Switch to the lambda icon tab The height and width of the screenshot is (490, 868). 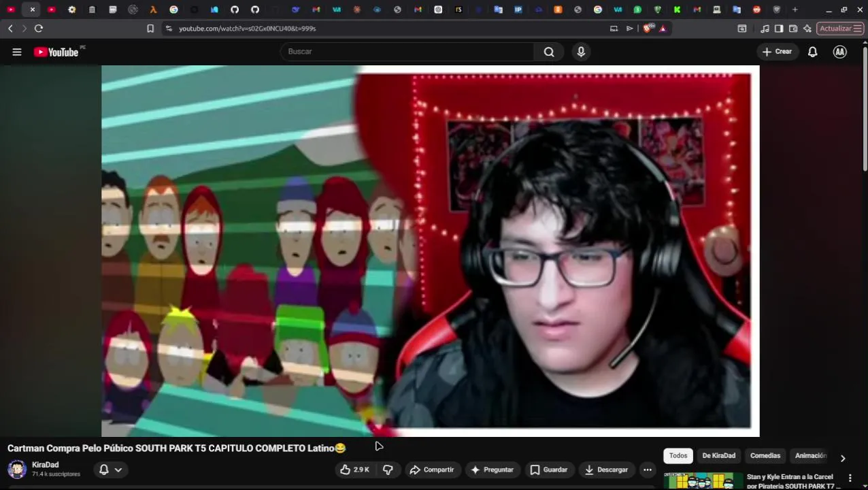(153, 10)
